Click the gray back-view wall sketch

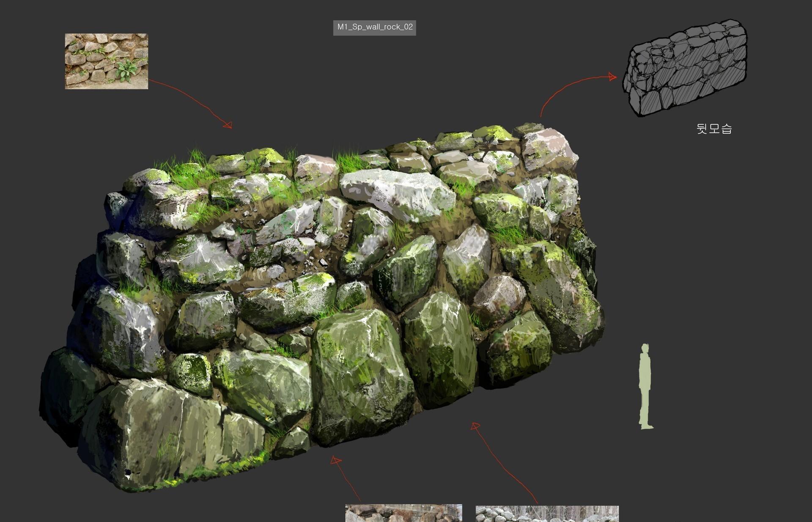[685, 68]
